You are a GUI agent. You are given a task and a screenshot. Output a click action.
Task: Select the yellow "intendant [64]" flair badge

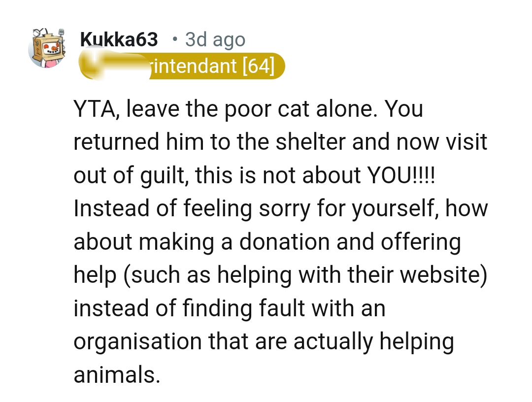coord(212,66)
